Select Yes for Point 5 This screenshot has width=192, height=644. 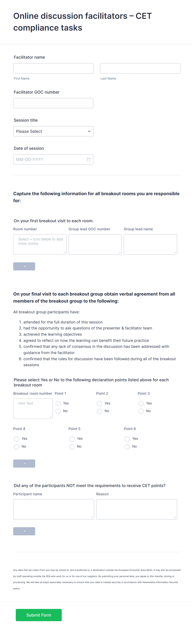pos(72,439)
